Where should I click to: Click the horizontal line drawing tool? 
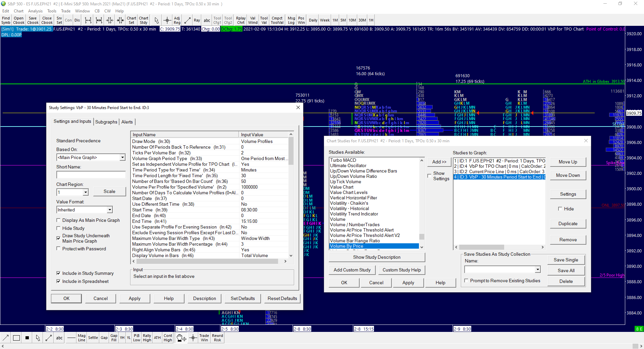click(71, 338)
